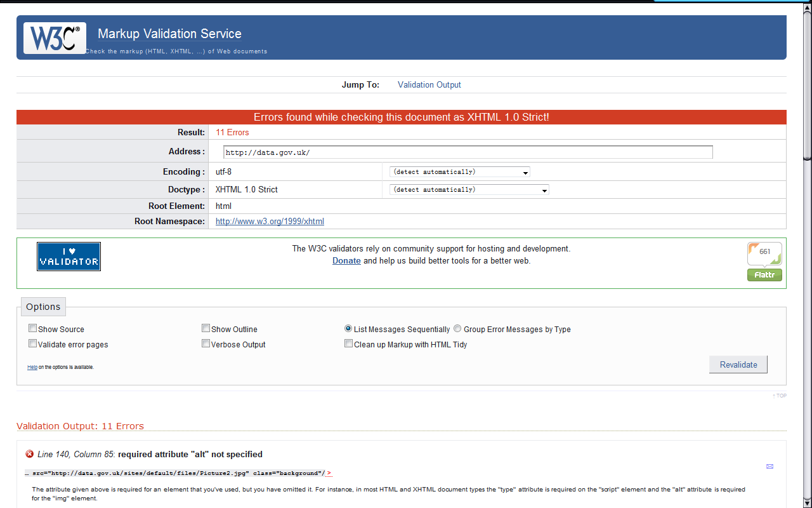The height and width of the screenshot is (508, 812).
Task: Click the Line 140, Column 85 text
Action: tap(76, 455)
